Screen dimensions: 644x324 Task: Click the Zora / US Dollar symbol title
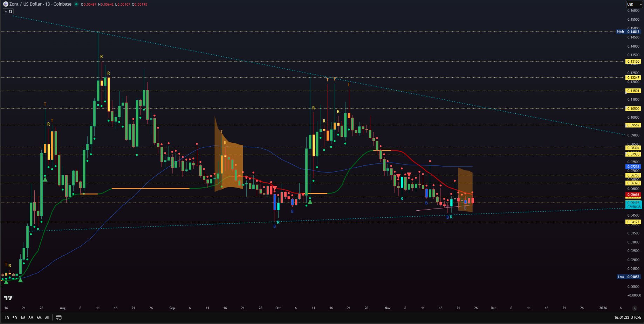pos(40,4)
